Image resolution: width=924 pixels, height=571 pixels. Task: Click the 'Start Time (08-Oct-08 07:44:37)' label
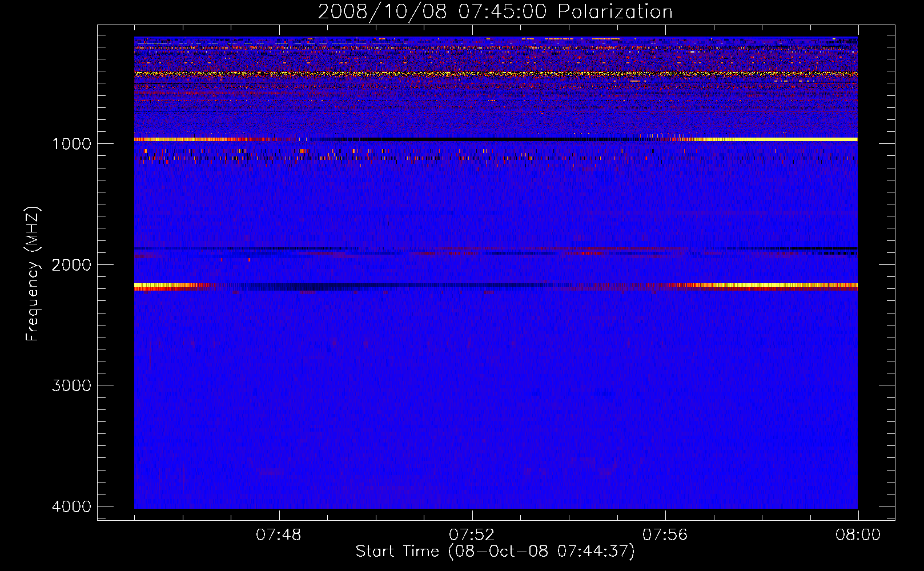(495, 552)
